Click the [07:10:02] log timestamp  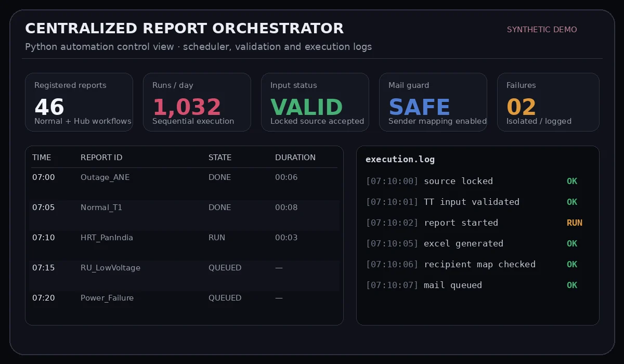392,223
